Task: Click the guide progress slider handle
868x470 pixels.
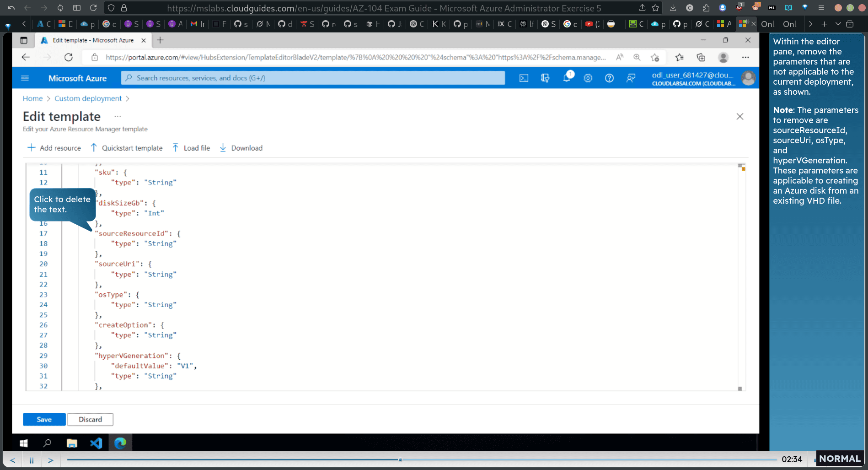Action: tap(400, 460)
